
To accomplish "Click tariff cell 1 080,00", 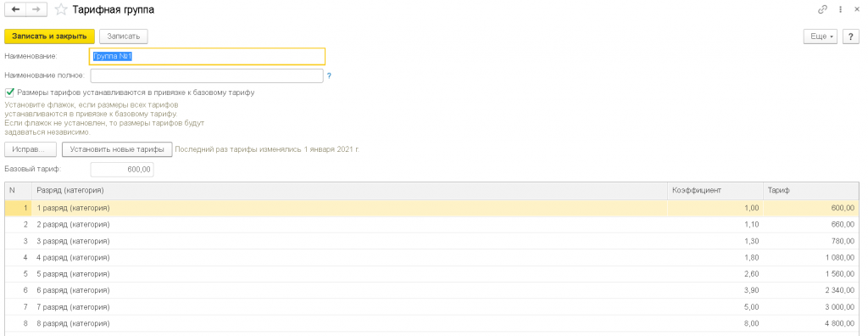I will pyautogui.click(x=811, y=258).
